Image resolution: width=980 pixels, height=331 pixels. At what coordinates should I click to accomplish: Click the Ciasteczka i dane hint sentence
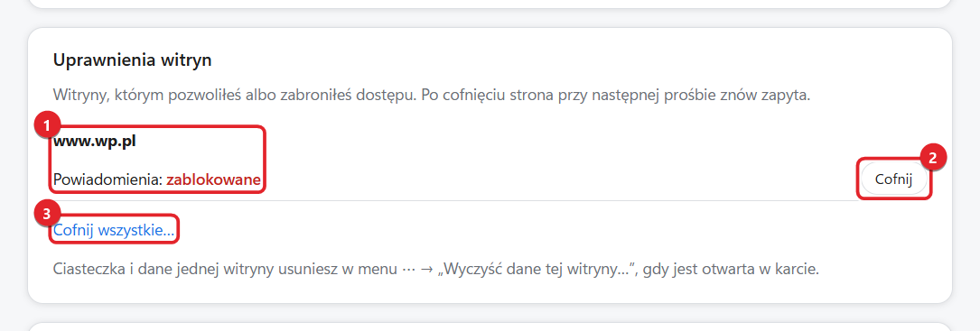pyautogui.click(x=435, y=271)
